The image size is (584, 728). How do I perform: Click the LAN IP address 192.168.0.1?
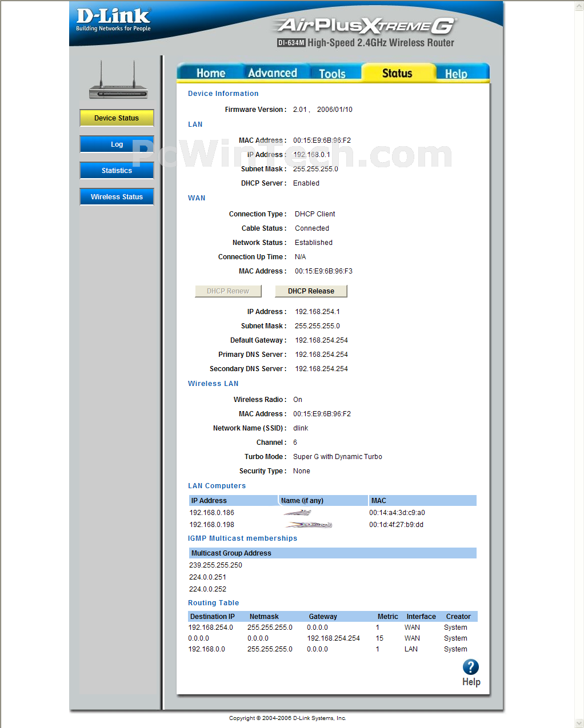[x=311, y=155]
